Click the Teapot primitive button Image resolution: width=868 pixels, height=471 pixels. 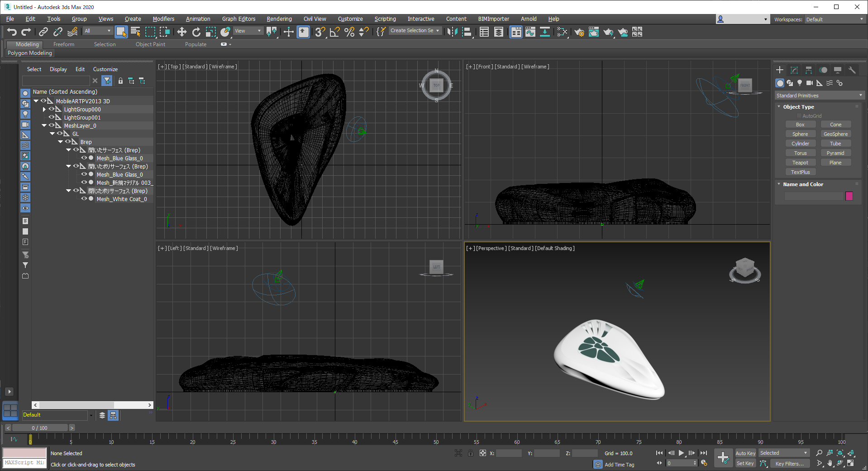point(800,163)
